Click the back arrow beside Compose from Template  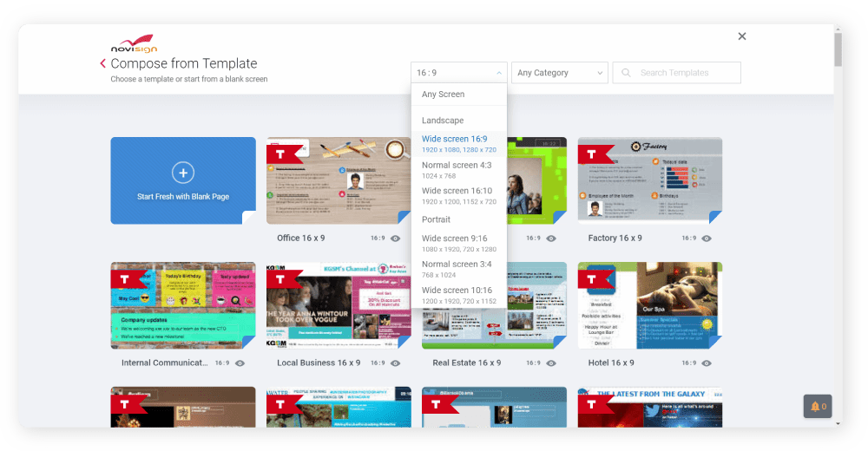pyautogui.click(x=103, y=63)
